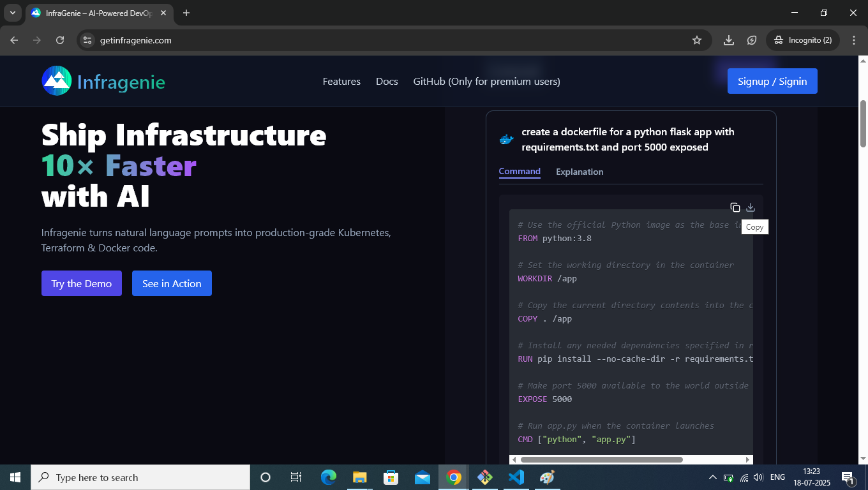Click the ENG language indicator
Image resolution: width=868 pixels, height=490 pixels.
777,477
